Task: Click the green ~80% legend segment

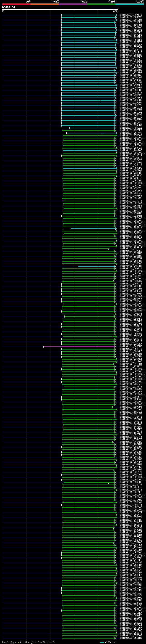Action: [101, 4]
